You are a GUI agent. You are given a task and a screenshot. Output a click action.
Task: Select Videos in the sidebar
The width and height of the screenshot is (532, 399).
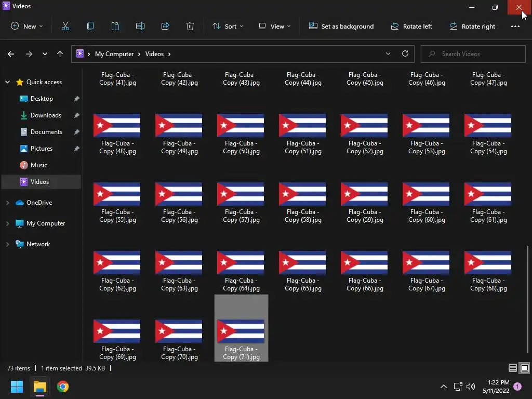[41, 182]
